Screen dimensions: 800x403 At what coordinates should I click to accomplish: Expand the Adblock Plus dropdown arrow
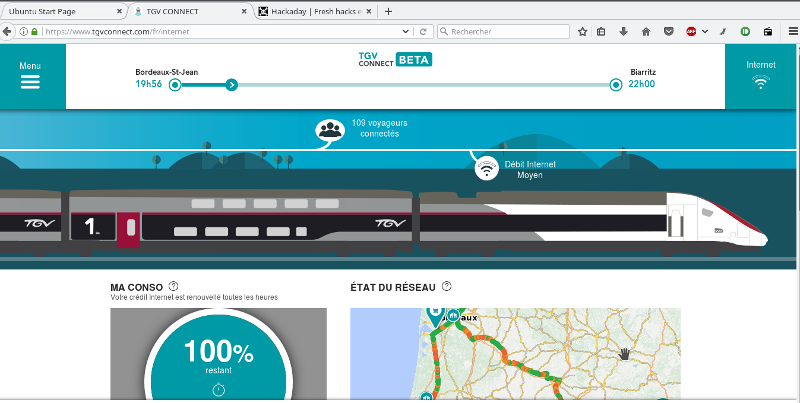(705, 32)
